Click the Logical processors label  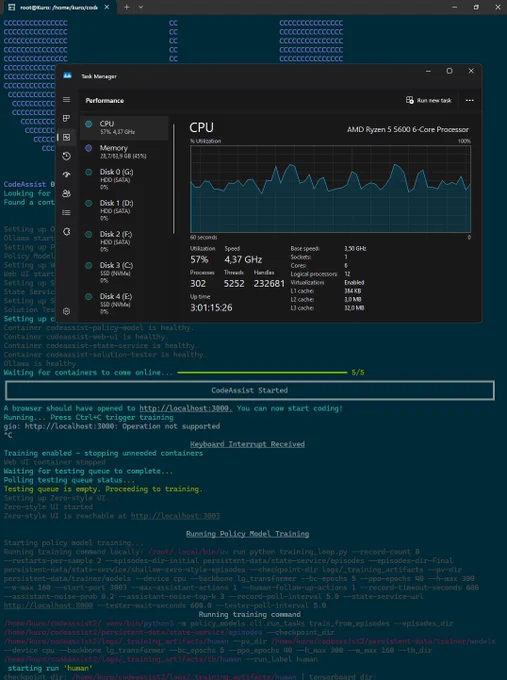click(x=314, y=274)
